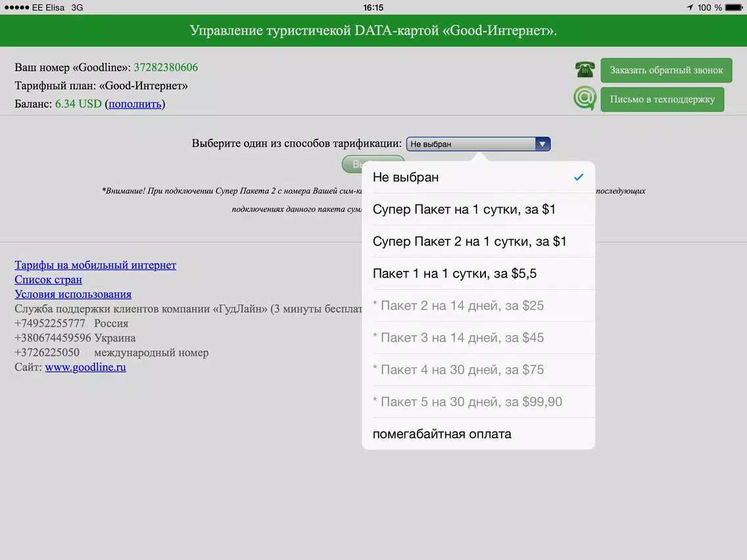
Task: Open Условия использования link
Action: (73, 294)
